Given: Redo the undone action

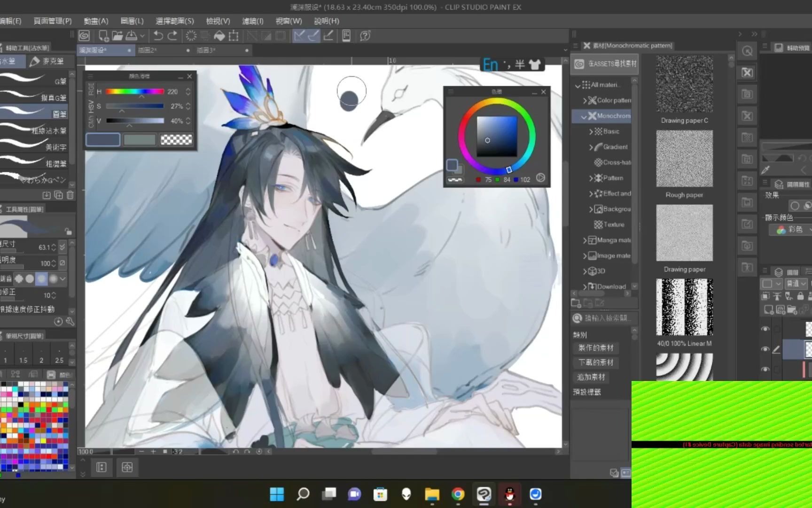Looking at the screenshot, I should tap(172, 36).
